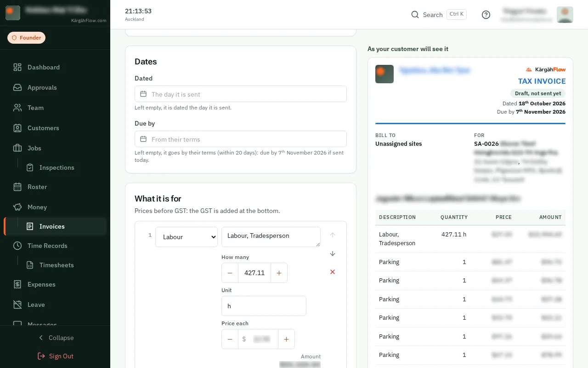The width and height of the screenshot is (588, 368).
Task: Click the Due by date field
Action: (241, 139)
